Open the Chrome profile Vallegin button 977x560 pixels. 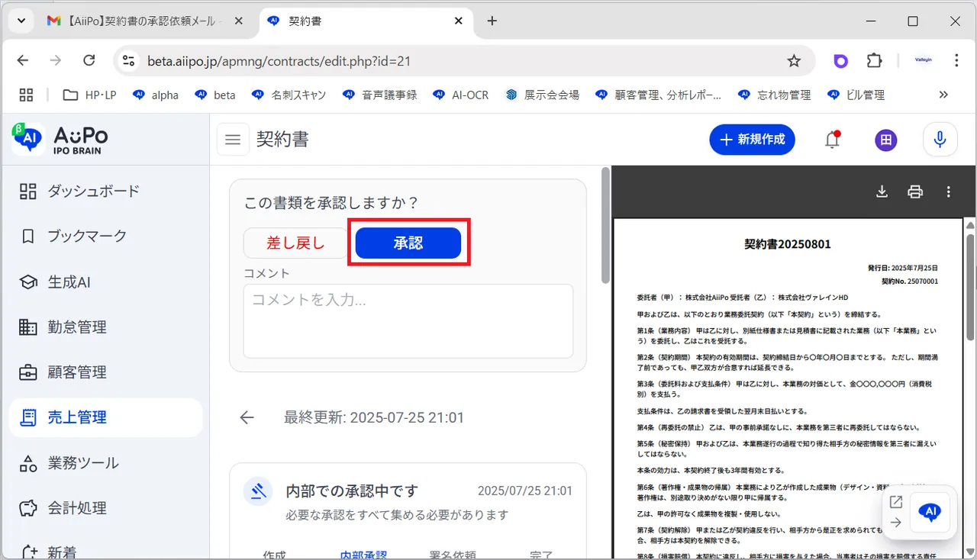tap(923, 60)
